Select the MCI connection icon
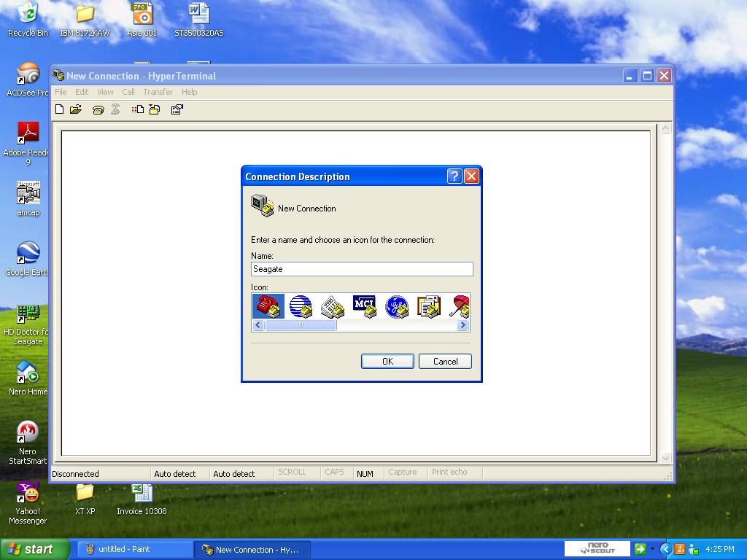 [365, 306]
